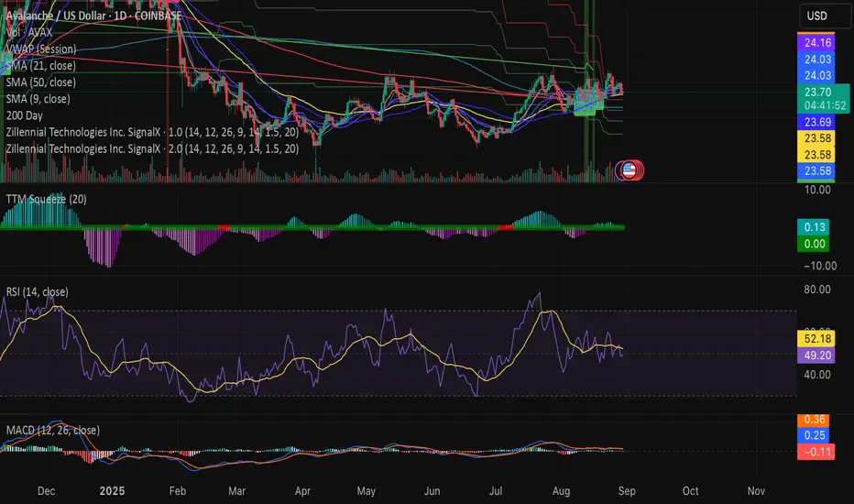854x504 pixels.
Task: Select the RSI (14, close) pane title
Action: click(x=37, y=292)
